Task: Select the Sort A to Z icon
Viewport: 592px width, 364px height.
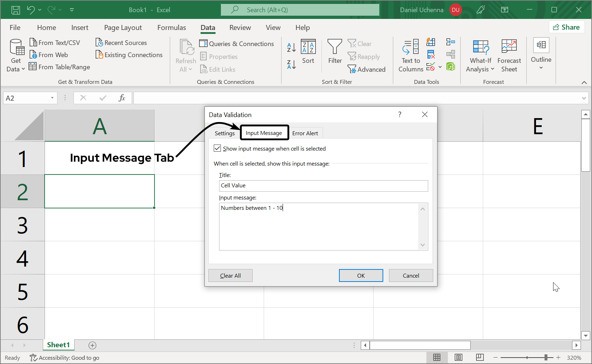Action: [291, 46]
